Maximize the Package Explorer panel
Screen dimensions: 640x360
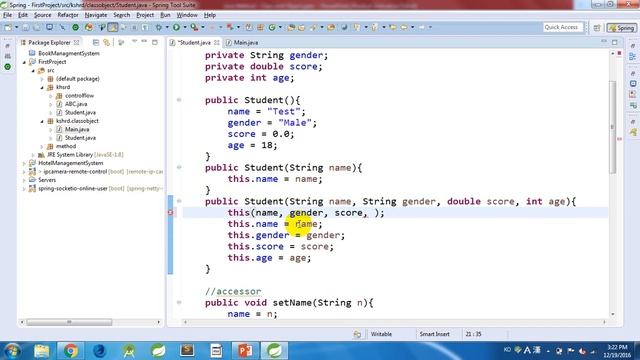(155, 42)
